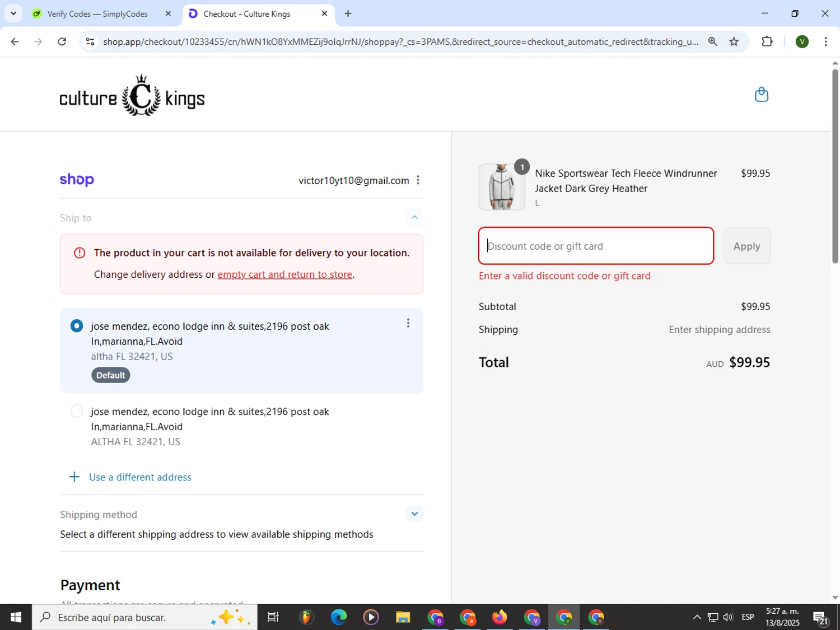Open the tab search dropdown arrow
This screenshot has height=630, width=840.
point(13,13)
